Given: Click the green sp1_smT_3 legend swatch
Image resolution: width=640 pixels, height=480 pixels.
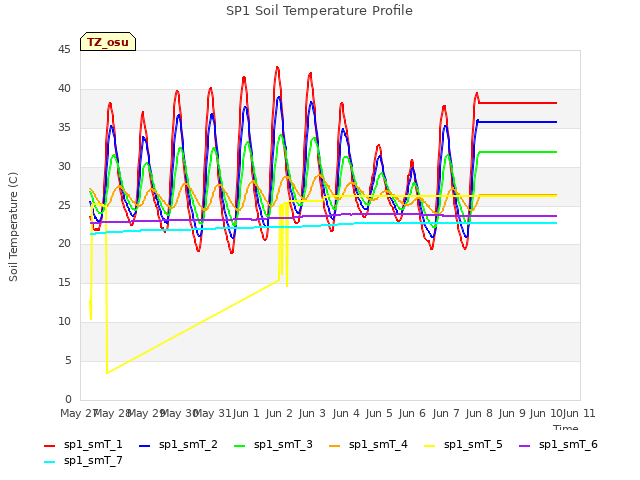Looking at the screenshot, I should pos(240,446).
